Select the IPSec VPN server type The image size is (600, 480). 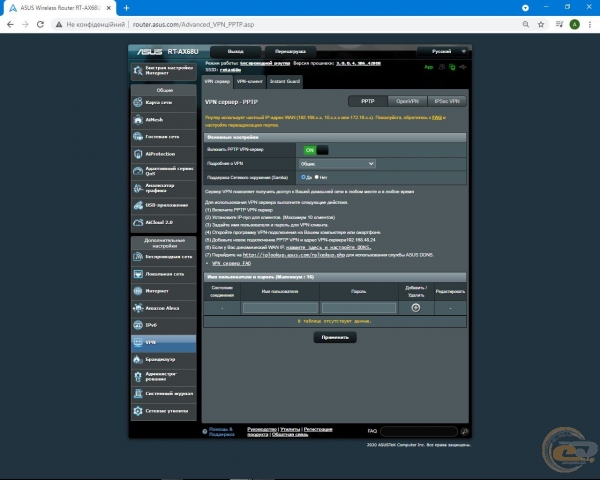coord(447,101)
